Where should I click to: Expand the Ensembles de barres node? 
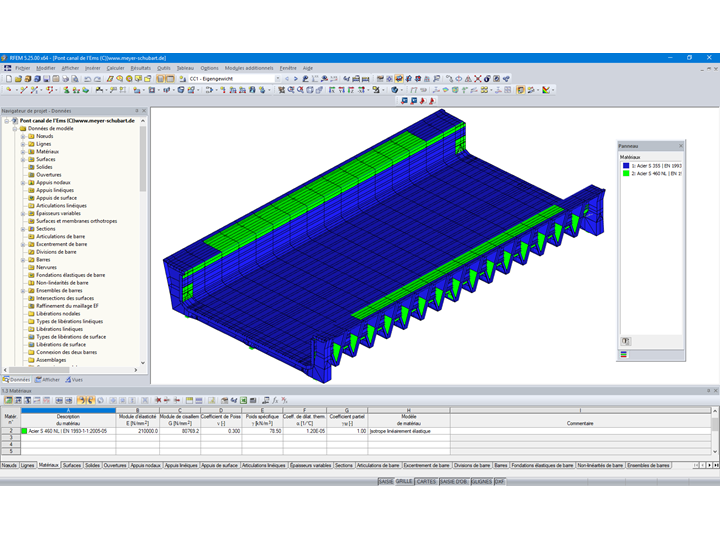(23, 291)
